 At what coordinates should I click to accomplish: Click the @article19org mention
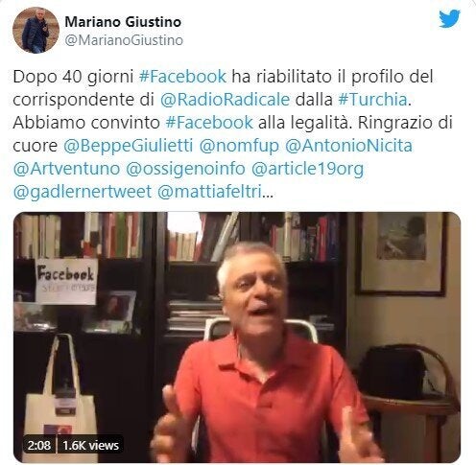coord(307,170)
